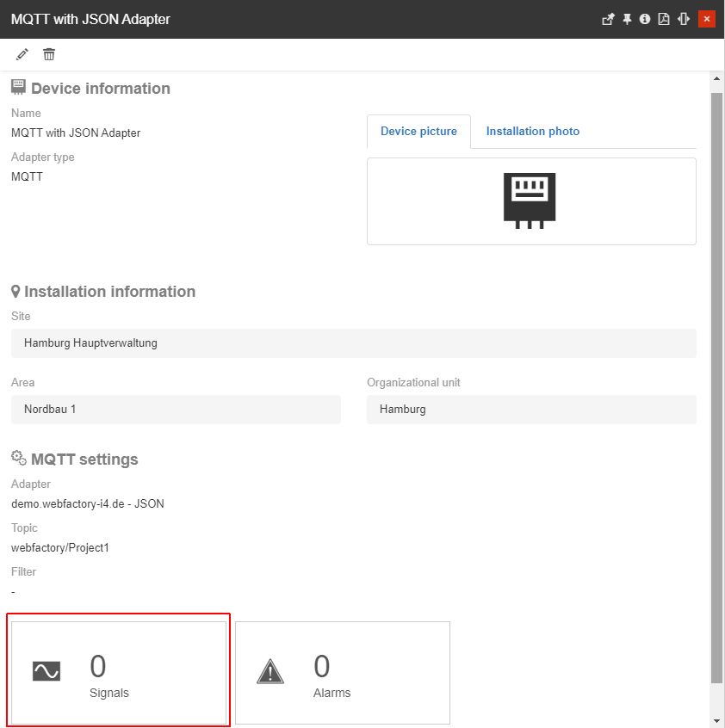The height and width of the screenshot is (728, 725).
Task: Click the pin-to-external-window icon in header
Action: coord(608,19)
